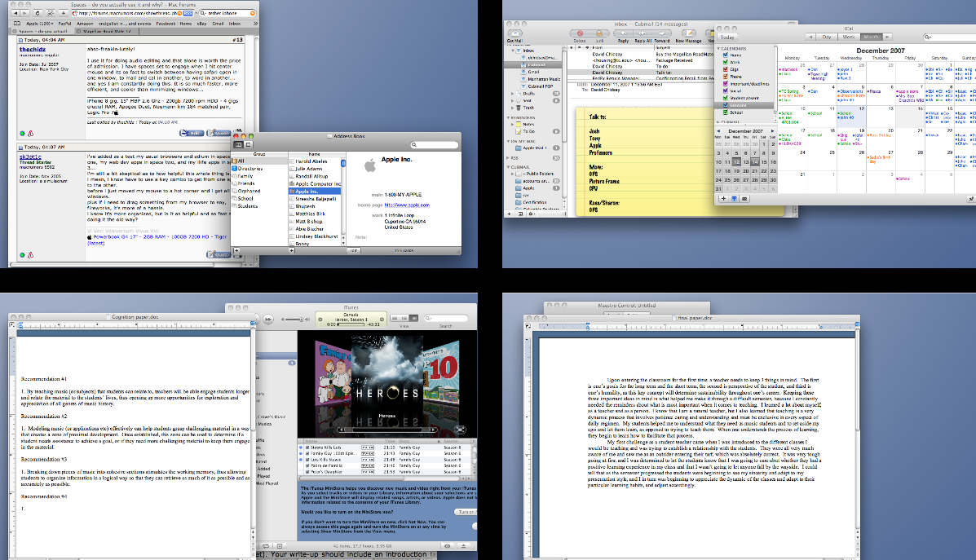Open Mail's action gear menu at bottom
This screenshot has height=560, width=976.
[532, 214]
